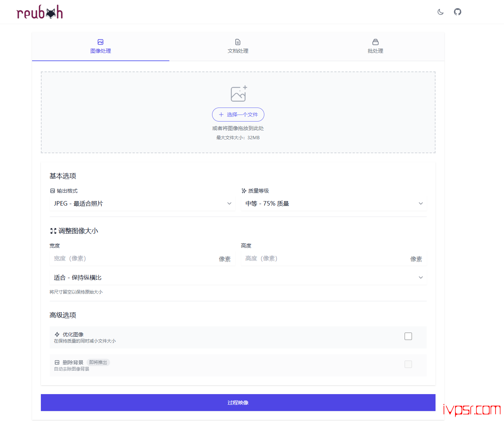Toggle dark mode with moon icon
The height and width of the screenshot is (421, 504).
click(x=440, y=12)
